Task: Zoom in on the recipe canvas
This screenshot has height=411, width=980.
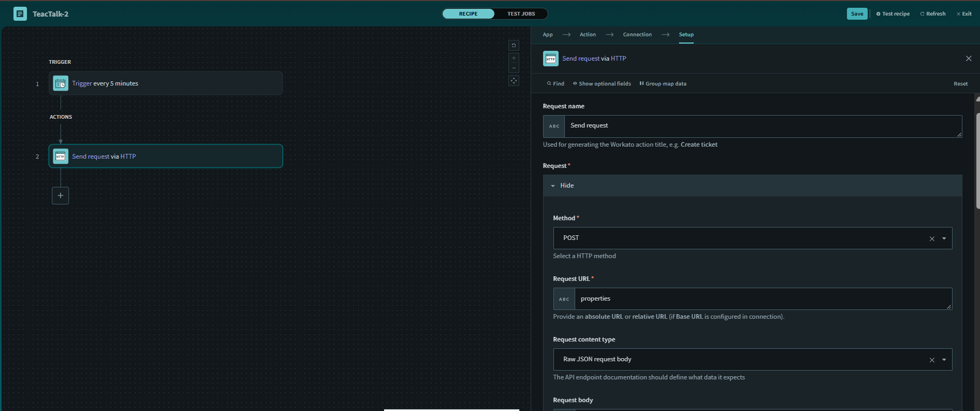Action: click(x=514, y=58)
